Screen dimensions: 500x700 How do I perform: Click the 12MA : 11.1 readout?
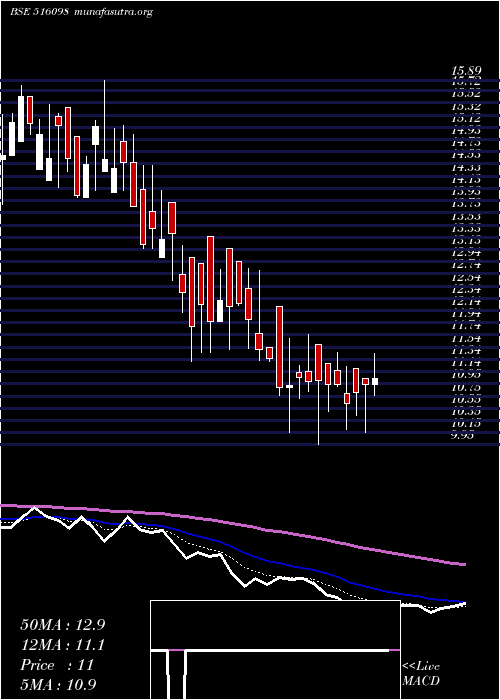click(62, 646)
